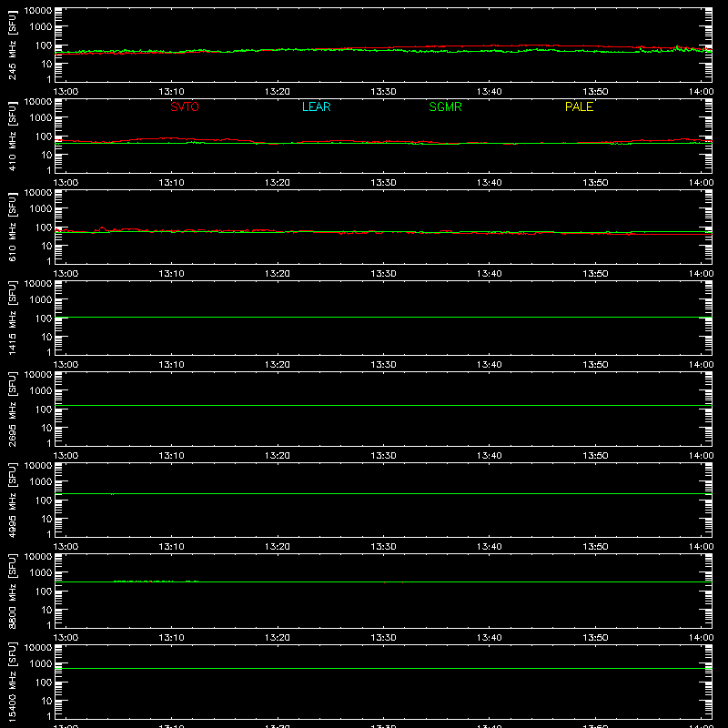Select the 410 MHz [SFU] axis title
Image resolution: width=728 pixels, height=728 pixels.
point(13,136)
